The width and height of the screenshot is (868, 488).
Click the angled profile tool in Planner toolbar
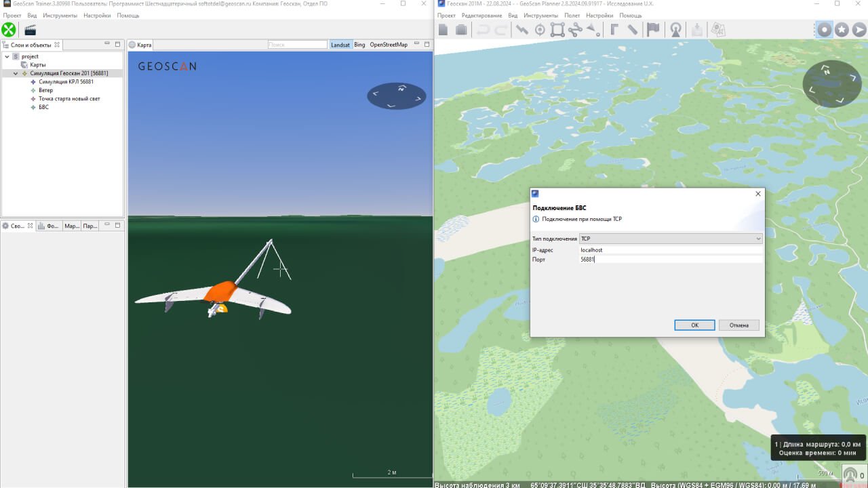coord(614,29)
